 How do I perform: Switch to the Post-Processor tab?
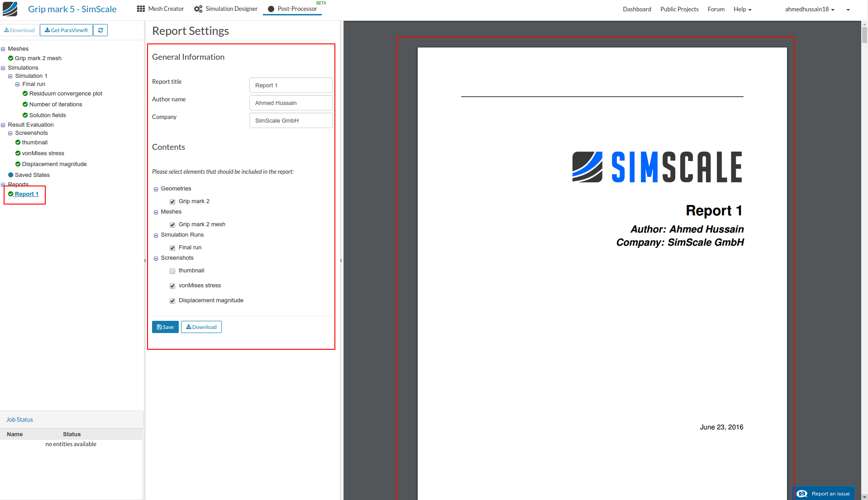pos(292,9)
